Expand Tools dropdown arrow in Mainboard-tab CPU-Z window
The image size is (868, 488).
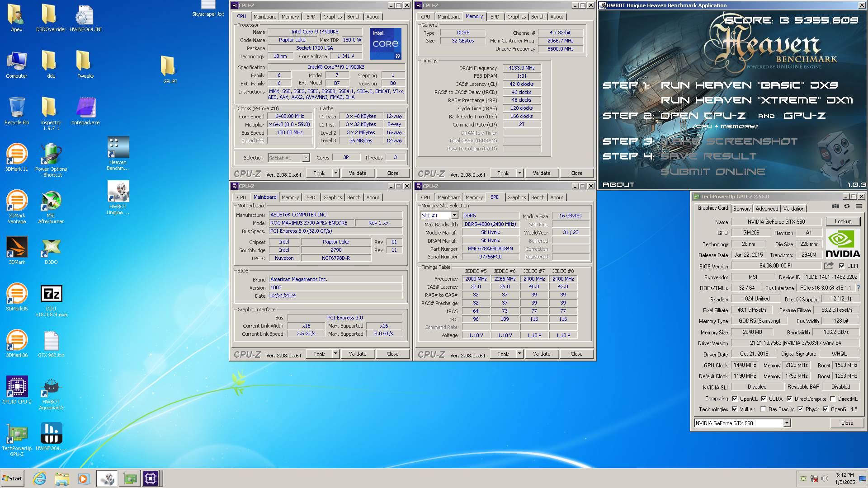[x=335, y=354]
